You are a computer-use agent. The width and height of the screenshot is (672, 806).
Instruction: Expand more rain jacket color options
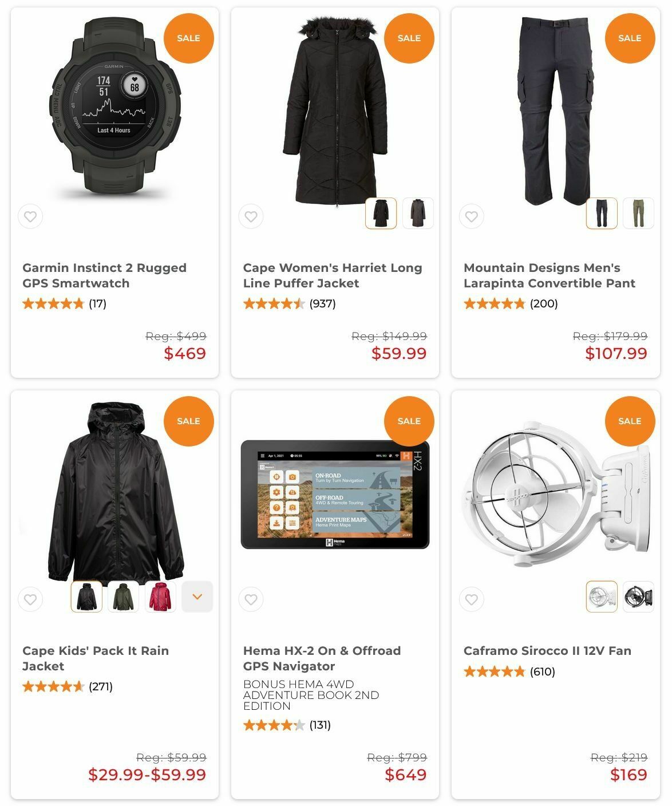[x=197, y=596]
